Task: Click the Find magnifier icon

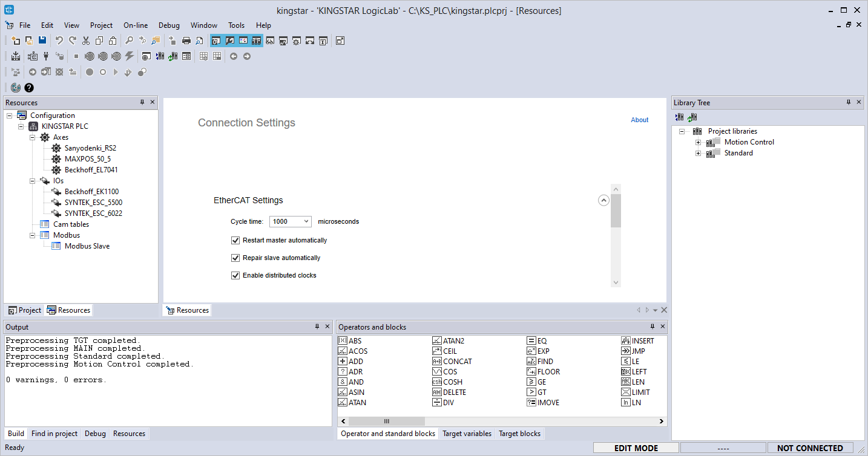Action: coord(129,41)
